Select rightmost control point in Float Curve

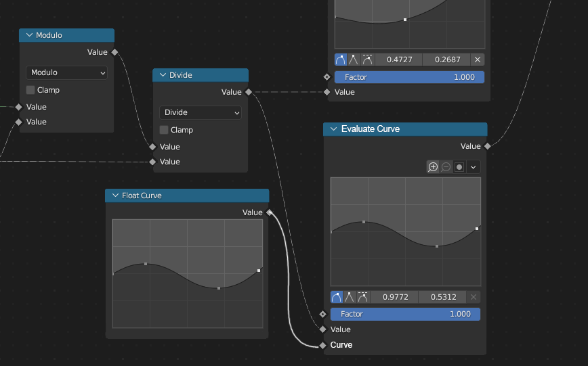coord(259,271)
